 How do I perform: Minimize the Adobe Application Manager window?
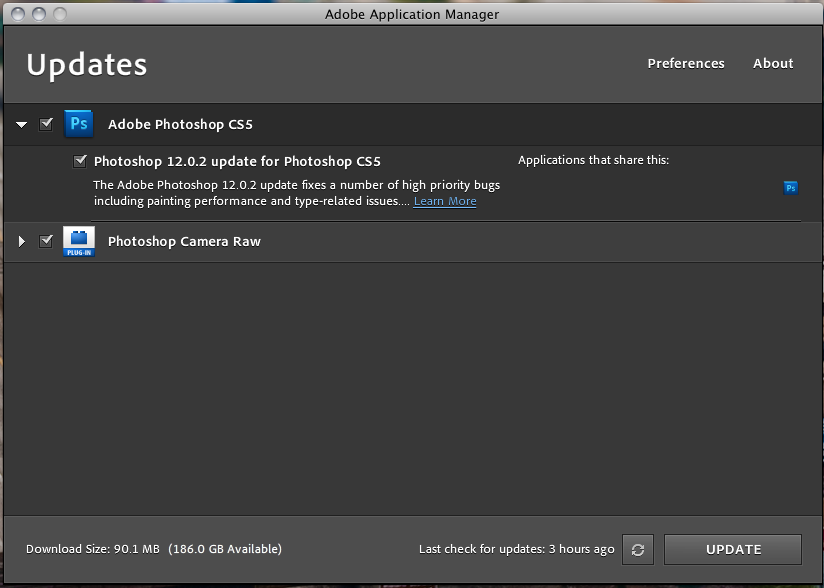tap(39, 14)
